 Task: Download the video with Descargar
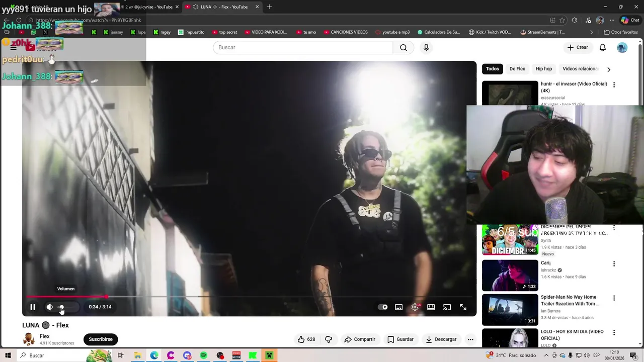click(441, 339)
